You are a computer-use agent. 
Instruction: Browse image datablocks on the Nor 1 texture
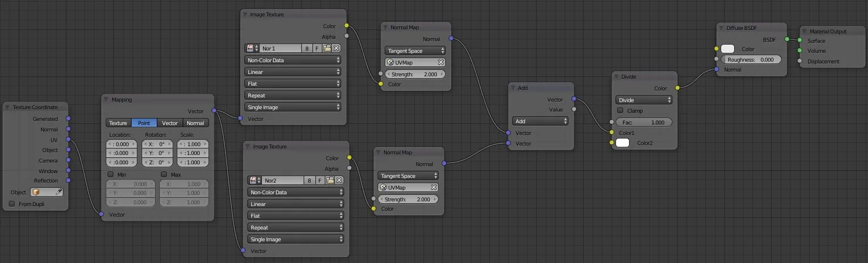click(x=253, y=48)
